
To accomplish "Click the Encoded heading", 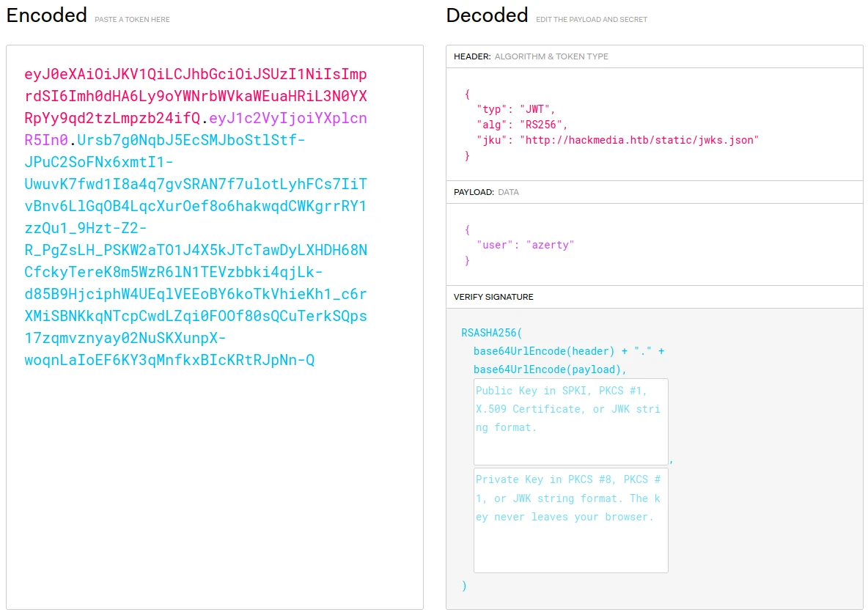I will 46,15.
